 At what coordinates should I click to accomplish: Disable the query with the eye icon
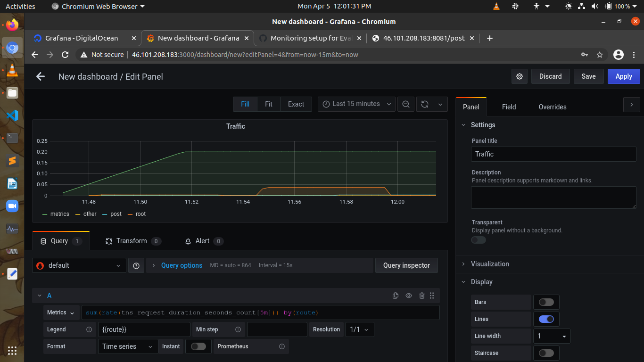408,296
